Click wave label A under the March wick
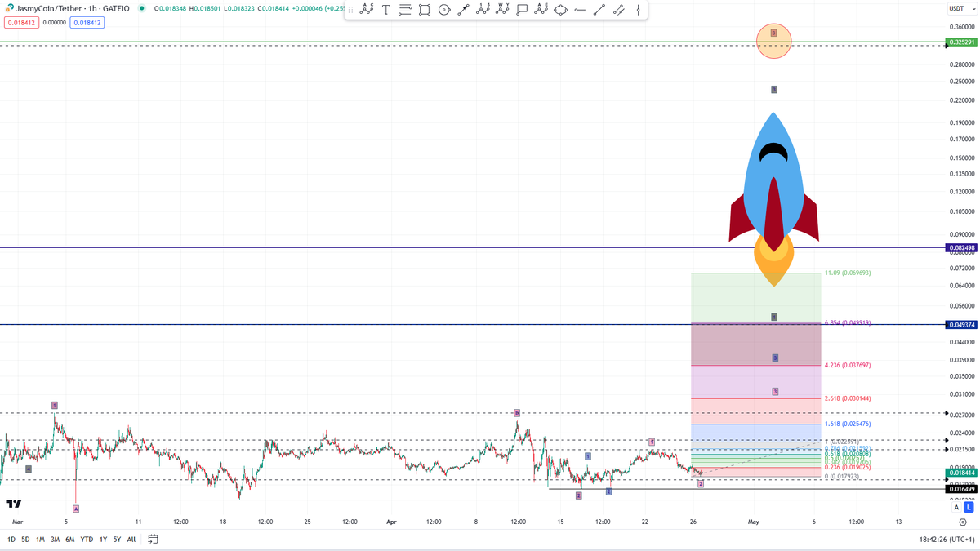980x551 pixels. coord(76,509)
